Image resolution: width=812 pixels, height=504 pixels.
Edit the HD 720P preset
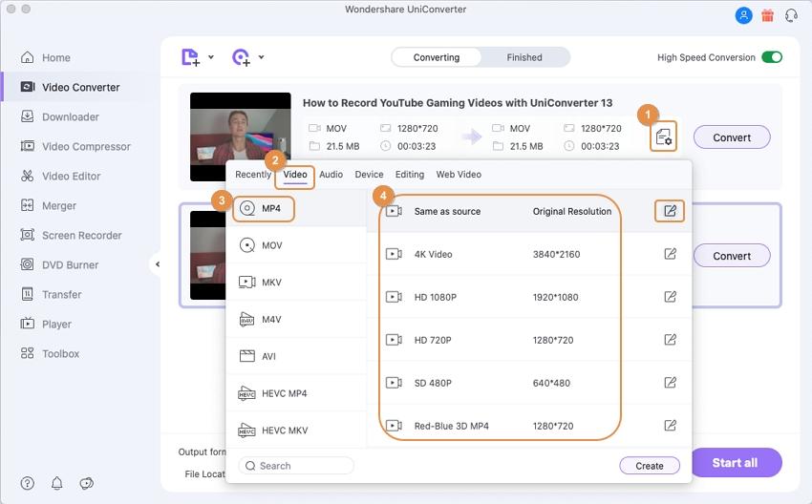click(x=670, y=340)
